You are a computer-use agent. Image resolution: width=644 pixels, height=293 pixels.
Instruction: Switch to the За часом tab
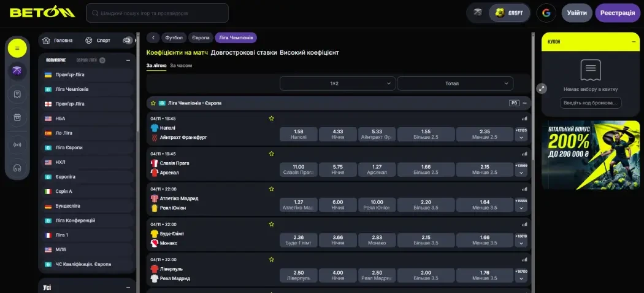(180, 65)
